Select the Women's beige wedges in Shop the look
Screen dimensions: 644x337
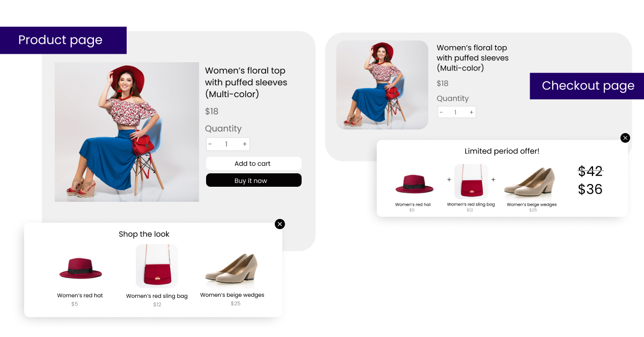(x=232, y=268)
